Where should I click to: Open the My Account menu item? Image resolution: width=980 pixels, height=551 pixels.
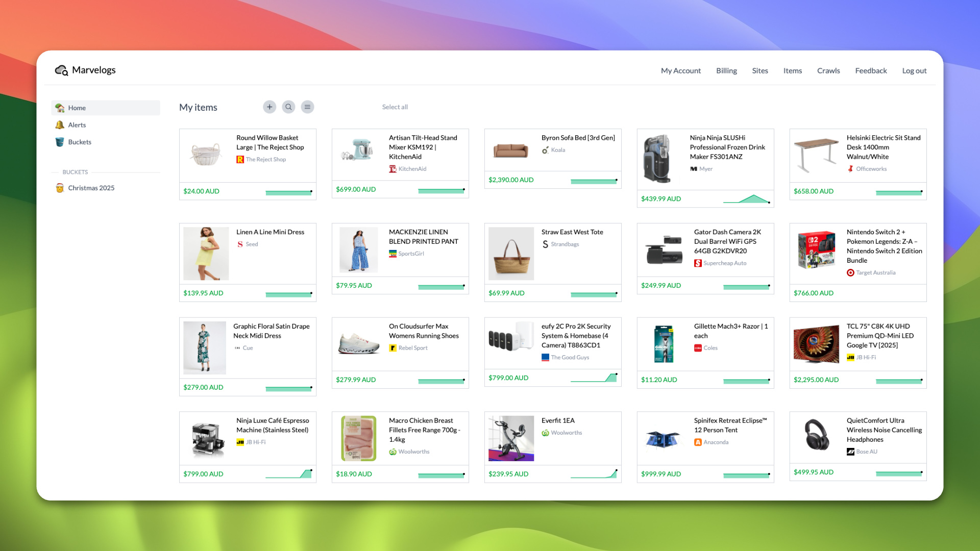coord(680,71)
